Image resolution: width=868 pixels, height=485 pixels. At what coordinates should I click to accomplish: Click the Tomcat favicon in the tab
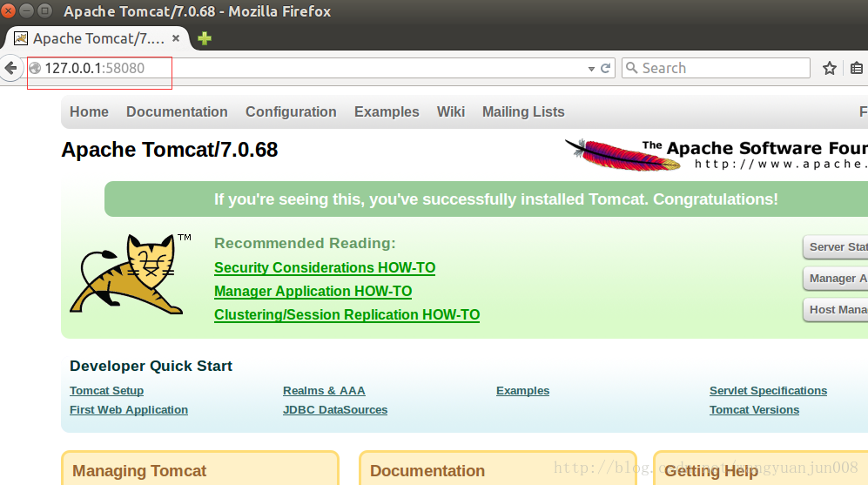21,38
